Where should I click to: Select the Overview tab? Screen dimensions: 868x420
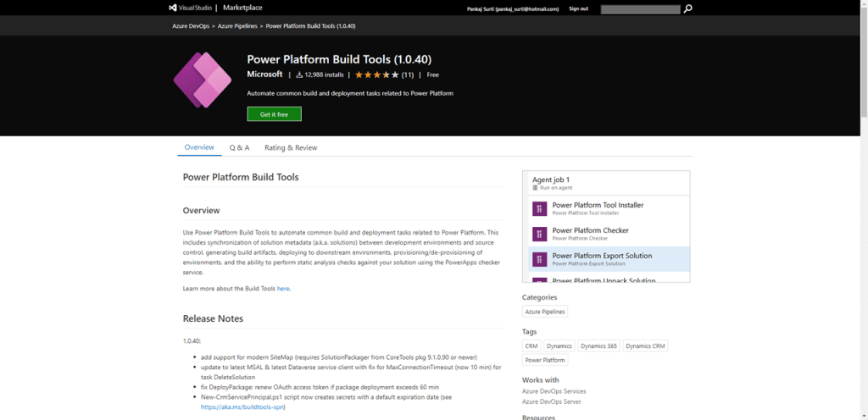click(x=199, y=147)
